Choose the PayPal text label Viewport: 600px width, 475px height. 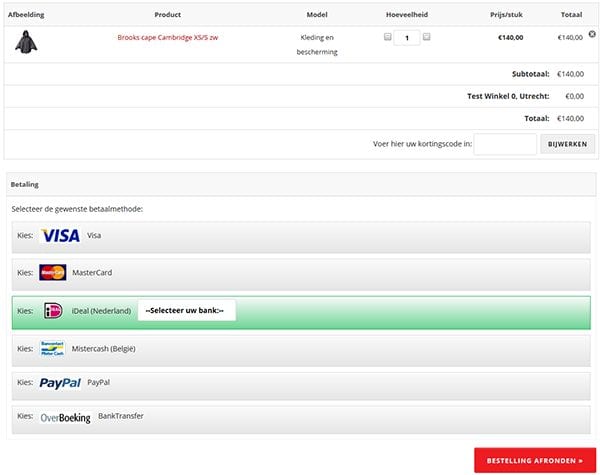99,382
